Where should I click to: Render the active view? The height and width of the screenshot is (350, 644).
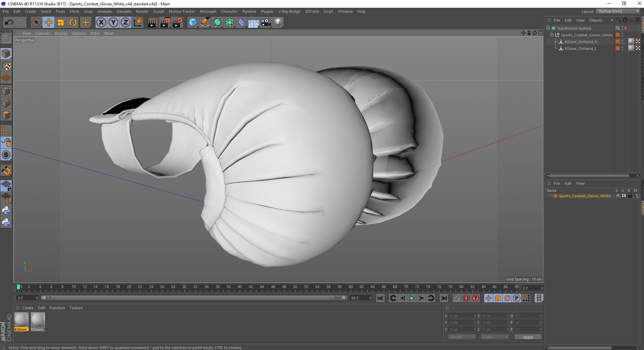(153, 23)
